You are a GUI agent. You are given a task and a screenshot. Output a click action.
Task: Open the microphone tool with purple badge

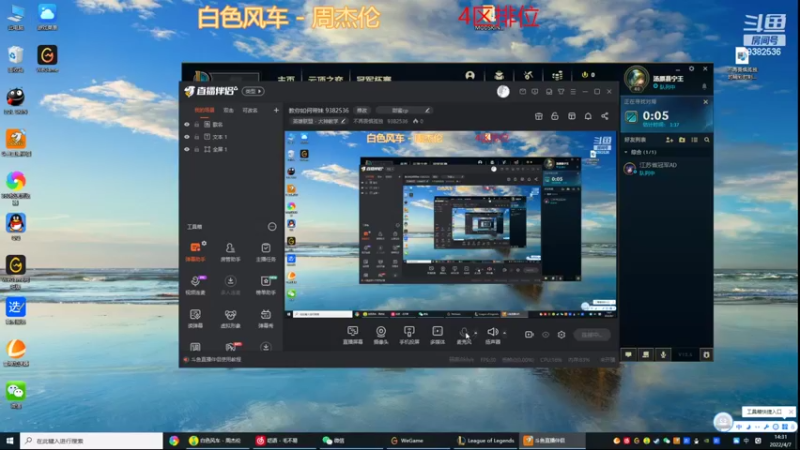195,285
